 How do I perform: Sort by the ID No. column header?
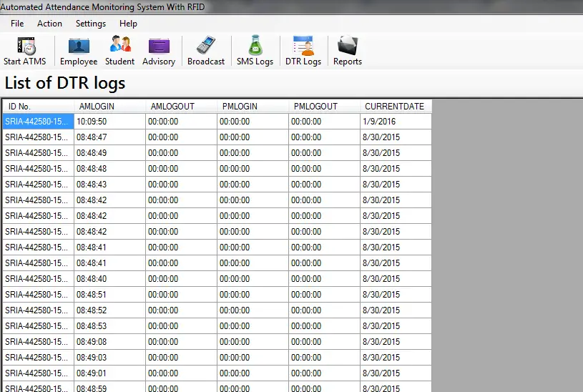pyautogui.click(x=39, y=107)
